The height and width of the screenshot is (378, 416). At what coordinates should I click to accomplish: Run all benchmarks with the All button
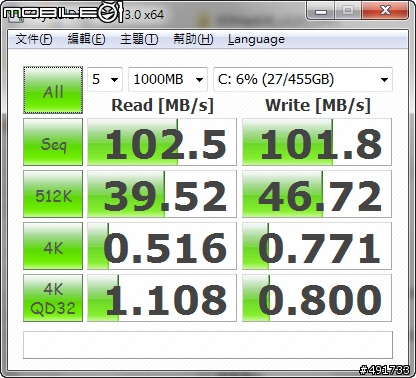[x=53, y=90]
